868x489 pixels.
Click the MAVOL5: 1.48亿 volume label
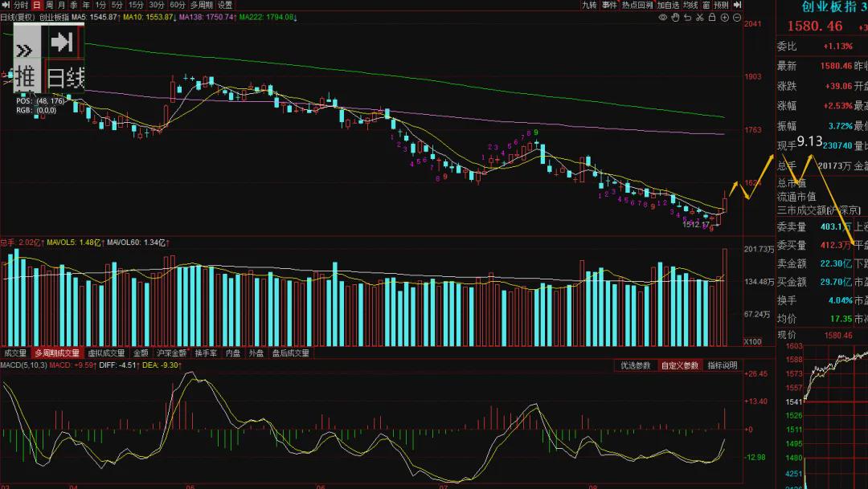click(74, 242)
